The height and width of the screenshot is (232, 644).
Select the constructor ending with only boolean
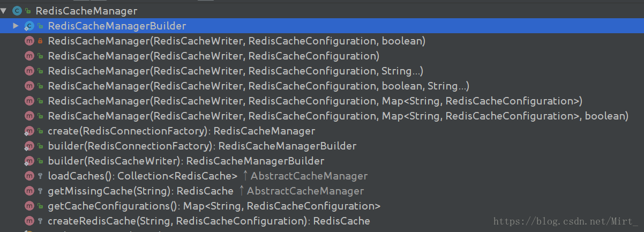coord(236,41)
